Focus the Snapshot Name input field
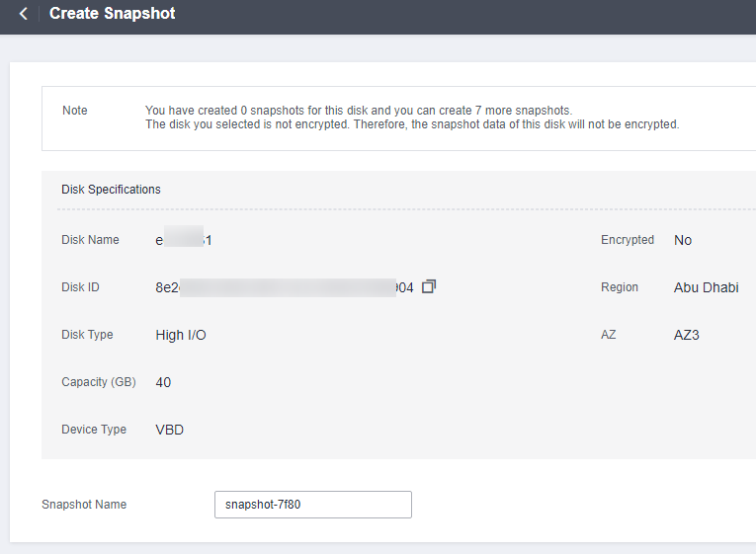 (x=312, y=505)
